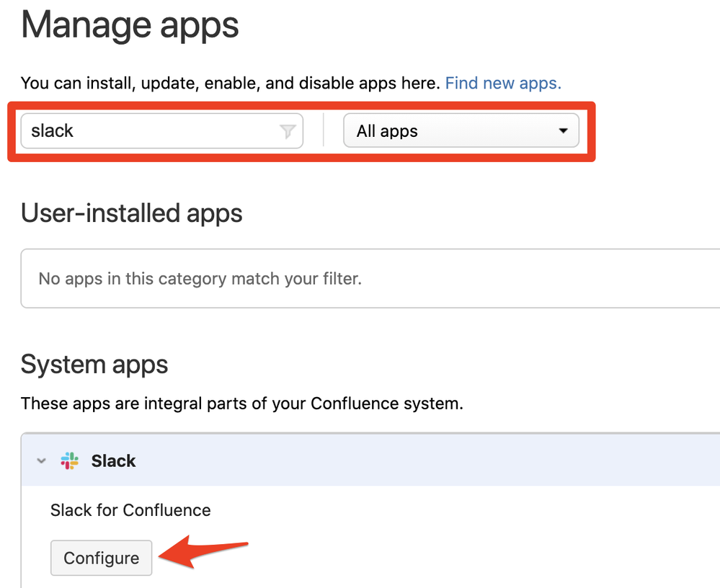
Task: Click the Slack logo icon
Action: pos(70,460)
